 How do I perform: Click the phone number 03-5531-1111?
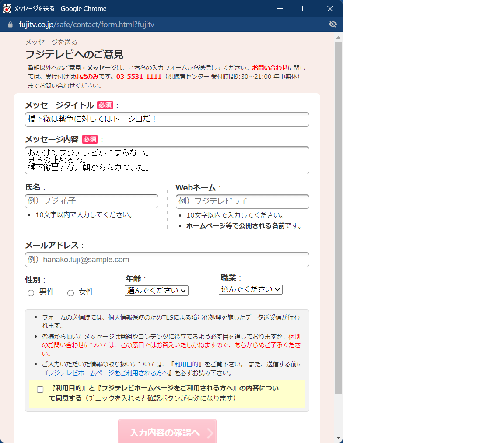click(x=139, y=77)
